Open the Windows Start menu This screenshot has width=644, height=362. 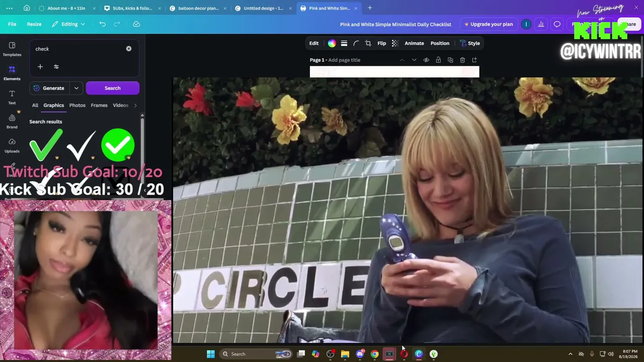(x=211, y=354)
